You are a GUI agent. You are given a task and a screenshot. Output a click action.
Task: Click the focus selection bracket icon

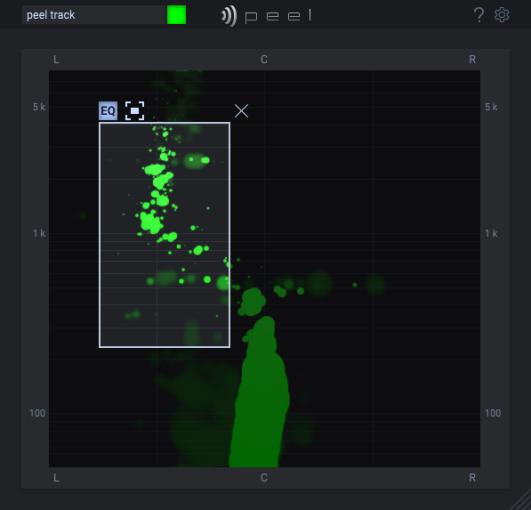click(134, 111)
